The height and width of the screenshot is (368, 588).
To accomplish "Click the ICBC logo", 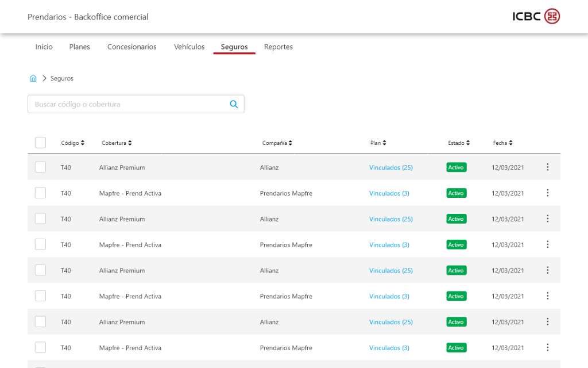I will (536, 16).
